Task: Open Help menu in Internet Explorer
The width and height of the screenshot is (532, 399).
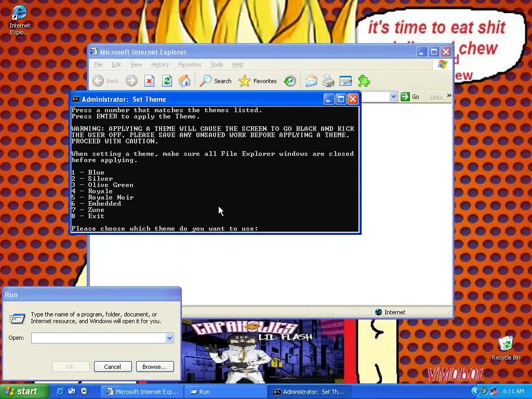Action: (237, 64)
